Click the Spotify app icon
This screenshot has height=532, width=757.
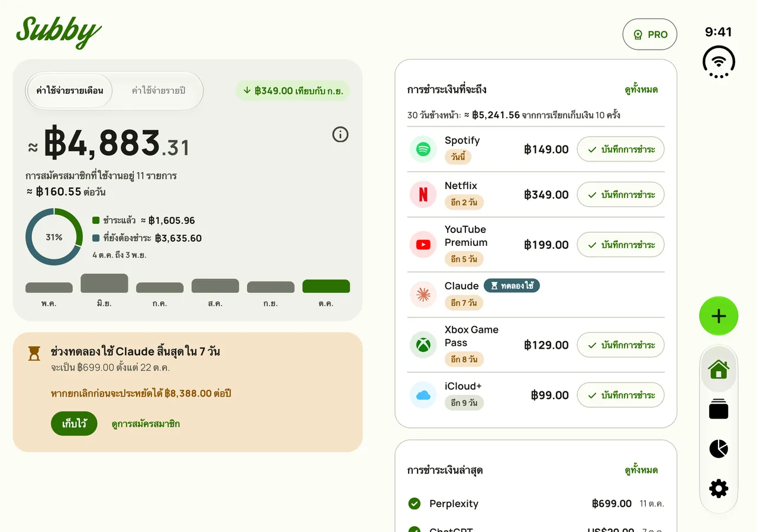[x=423, y=149]
